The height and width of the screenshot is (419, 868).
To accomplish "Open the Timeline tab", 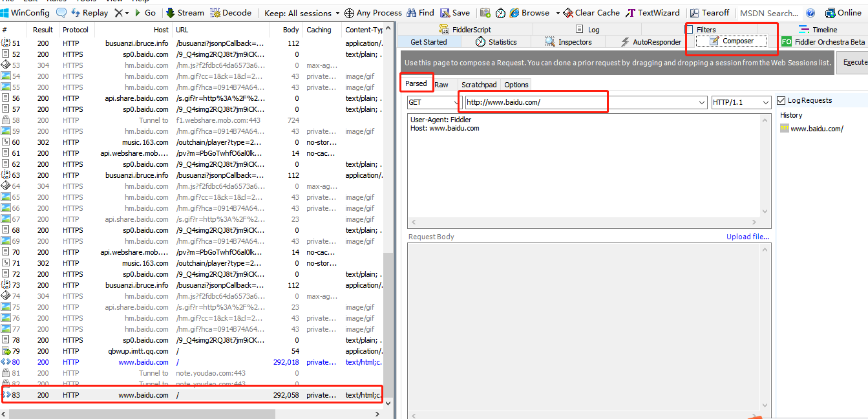I will 818,30.
